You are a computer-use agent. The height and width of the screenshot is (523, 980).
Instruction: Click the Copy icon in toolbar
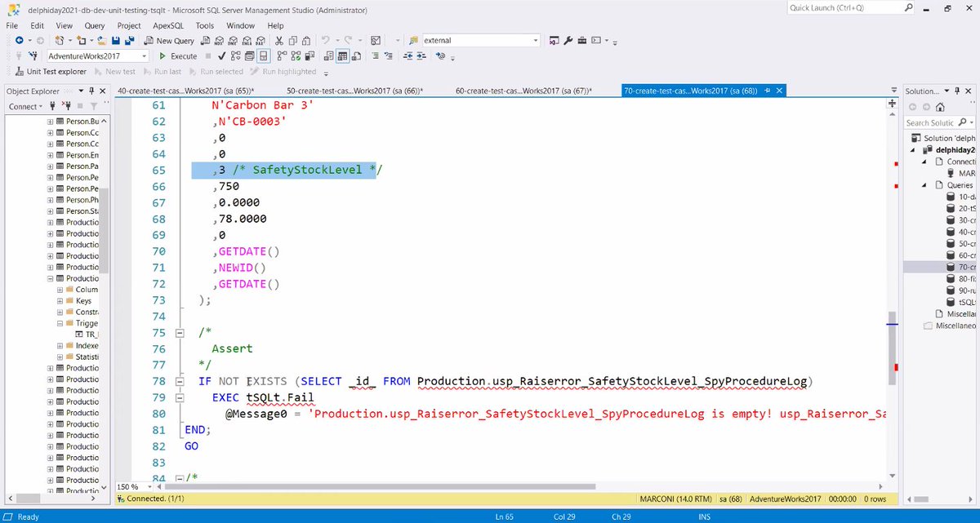293,40
